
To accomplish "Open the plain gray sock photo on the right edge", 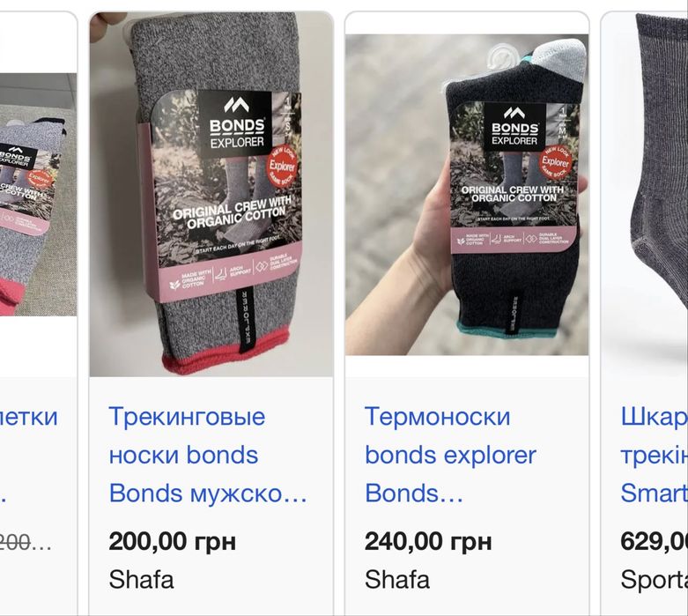I will coord(645,194).
